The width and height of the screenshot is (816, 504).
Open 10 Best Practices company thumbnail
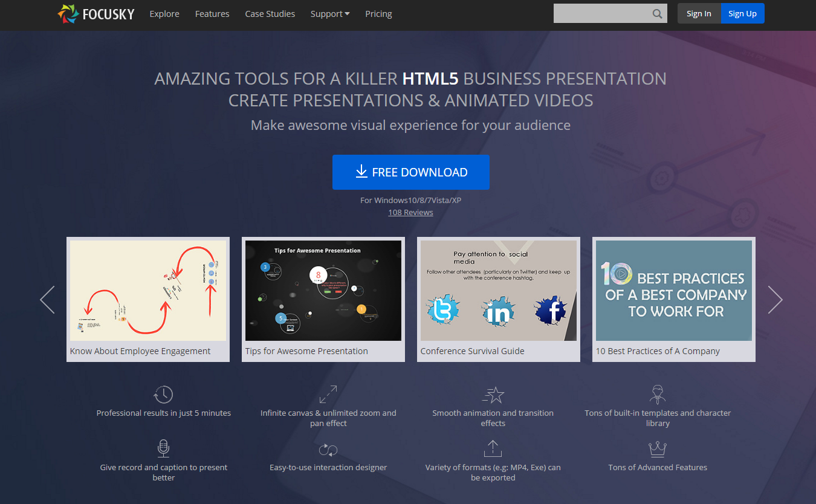674,291
